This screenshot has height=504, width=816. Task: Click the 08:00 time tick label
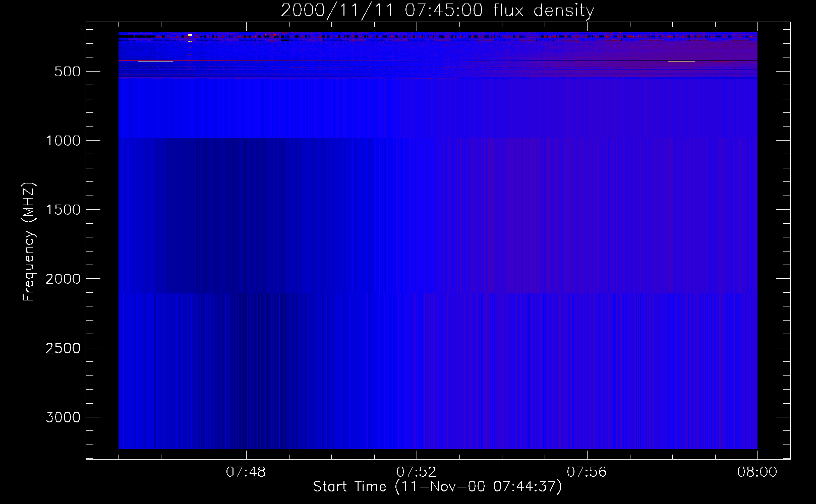(757, 472)
